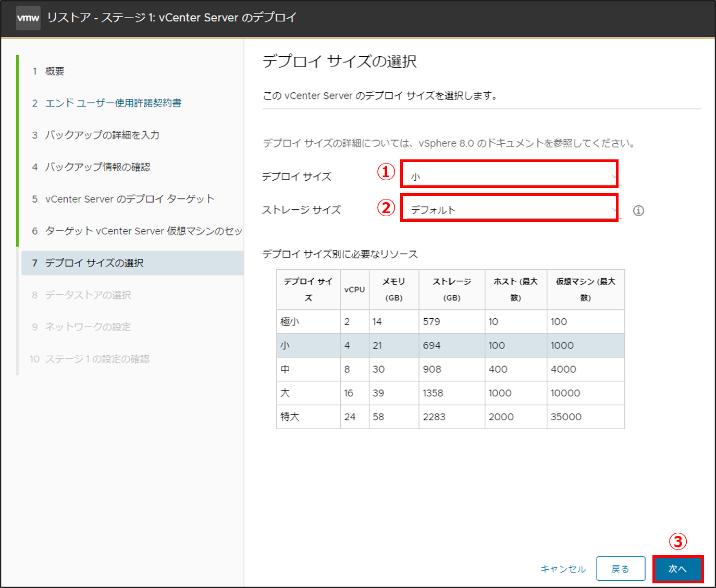Select step 7 デプロイ サイズの選択
This screenshot has width=716, height=588.
(x=132, y=263)
